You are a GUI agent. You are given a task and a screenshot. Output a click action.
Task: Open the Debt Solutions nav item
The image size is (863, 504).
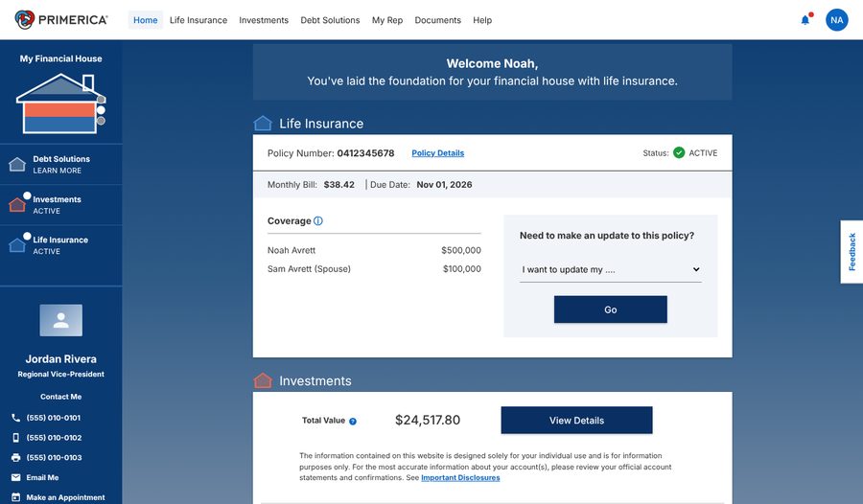coord(330,20)
